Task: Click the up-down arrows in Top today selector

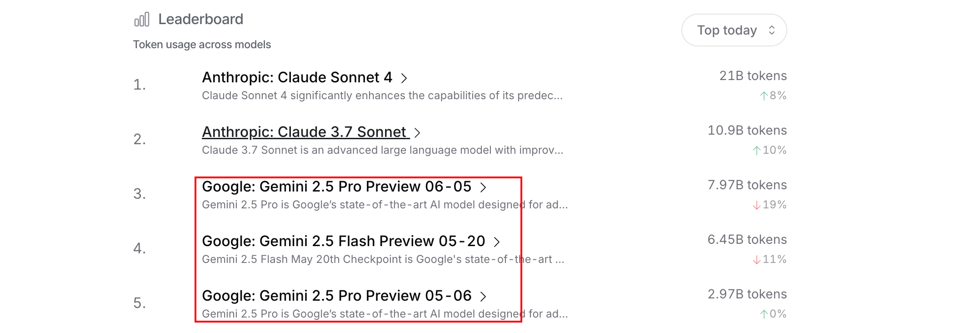Action: tap(772, 30)
